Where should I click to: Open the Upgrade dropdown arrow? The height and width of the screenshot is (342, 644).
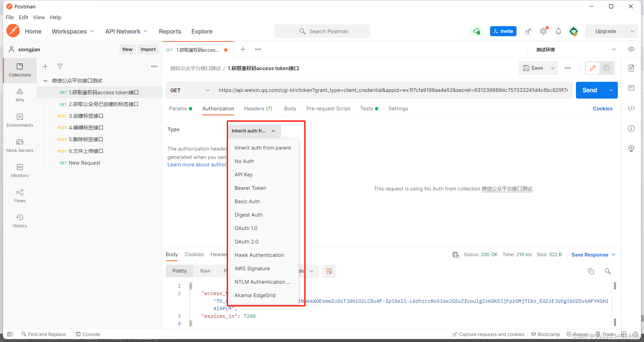click(632, 31)
